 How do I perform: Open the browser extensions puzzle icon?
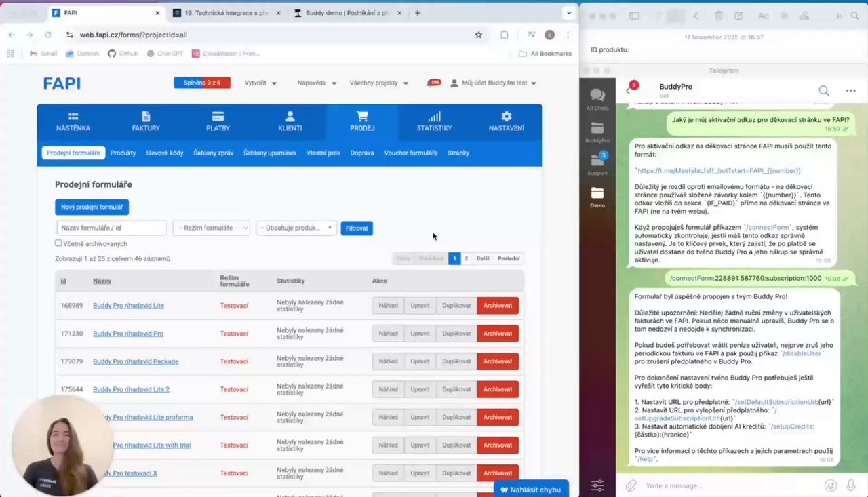click(x=504, y=35)
